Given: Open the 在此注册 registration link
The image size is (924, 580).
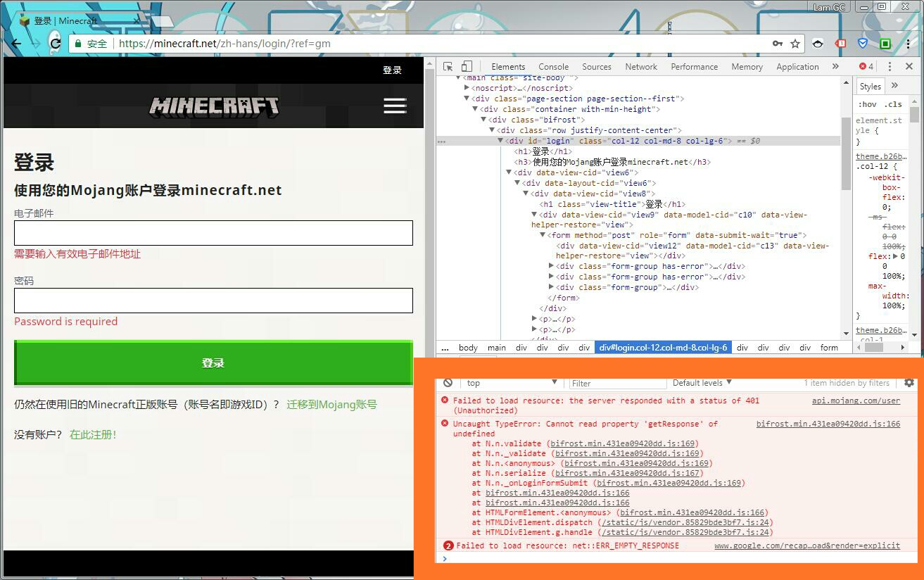Looking at the screenshot, I should 93,434.
